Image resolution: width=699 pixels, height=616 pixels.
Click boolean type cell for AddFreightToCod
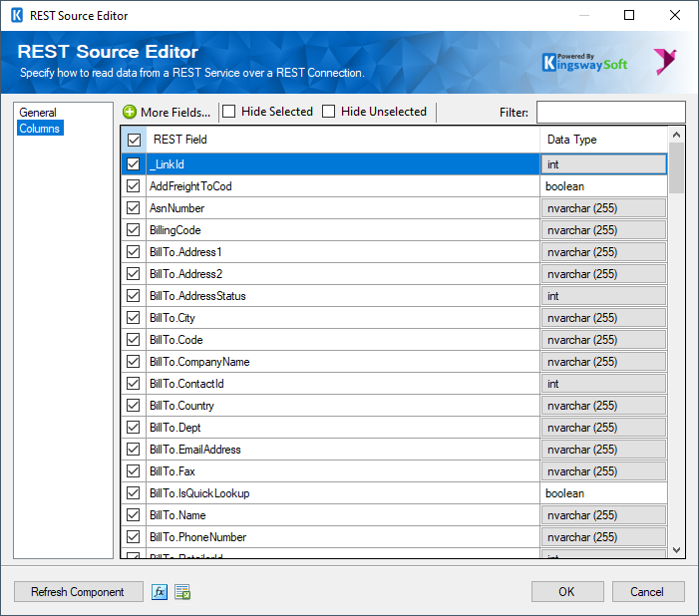[603, 185]
